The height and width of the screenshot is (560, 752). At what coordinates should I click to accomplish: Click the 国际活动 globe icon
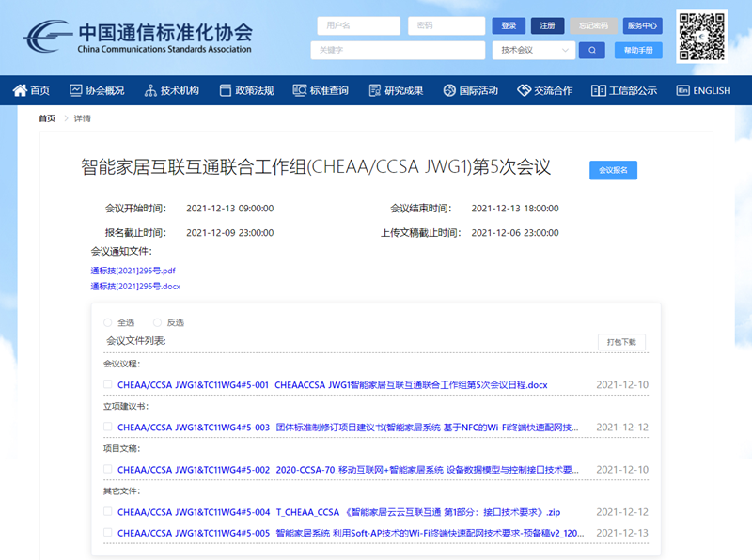[449, 91]
